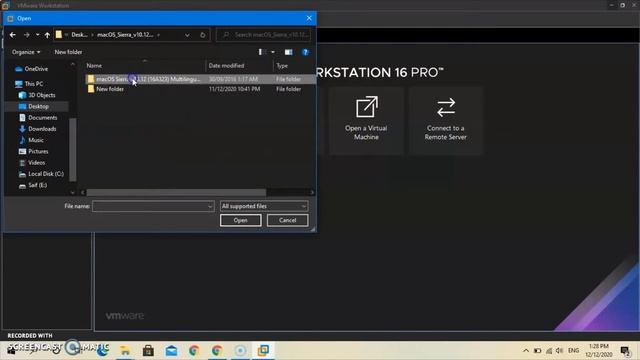This screenshot has height=360, width=640.
Task: Click scroll-up arrow of navigation pane
Action: point(73,64)
